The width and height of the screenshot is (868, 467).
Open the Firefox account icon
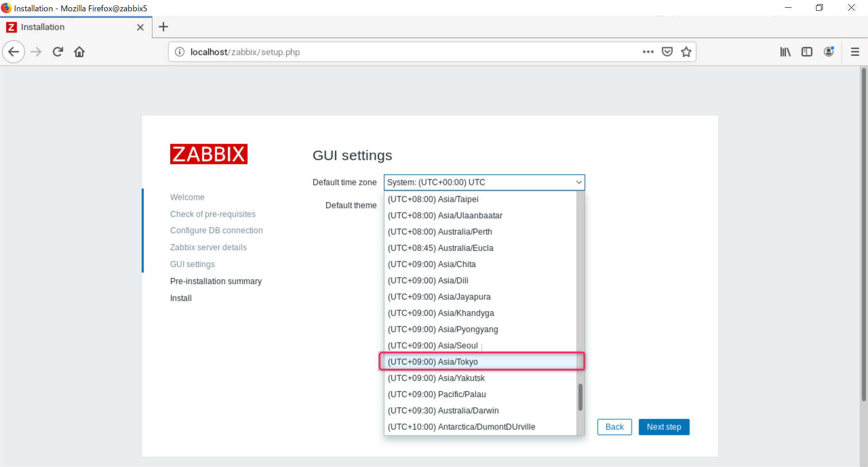point(829,52)
